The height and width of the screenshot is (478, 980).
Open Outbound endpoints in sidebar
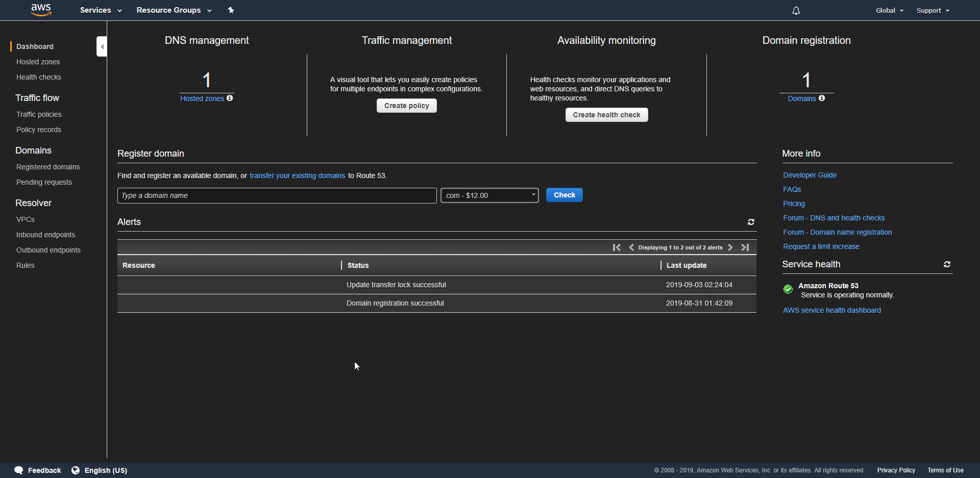48,250
